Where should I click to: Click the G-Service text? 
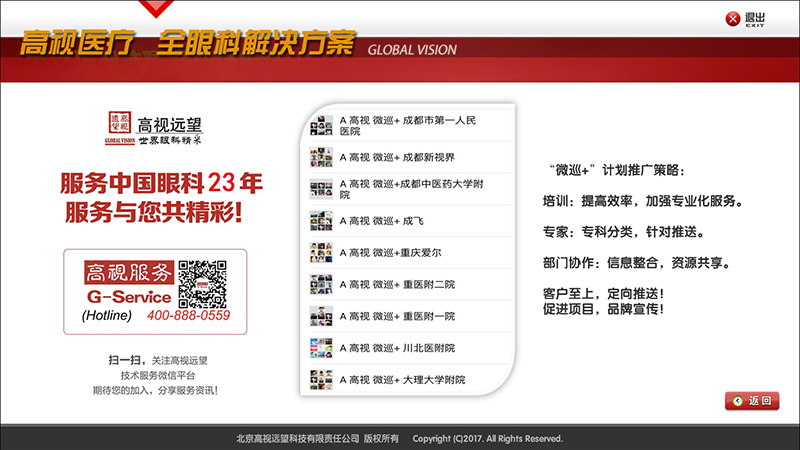[129, 296]
